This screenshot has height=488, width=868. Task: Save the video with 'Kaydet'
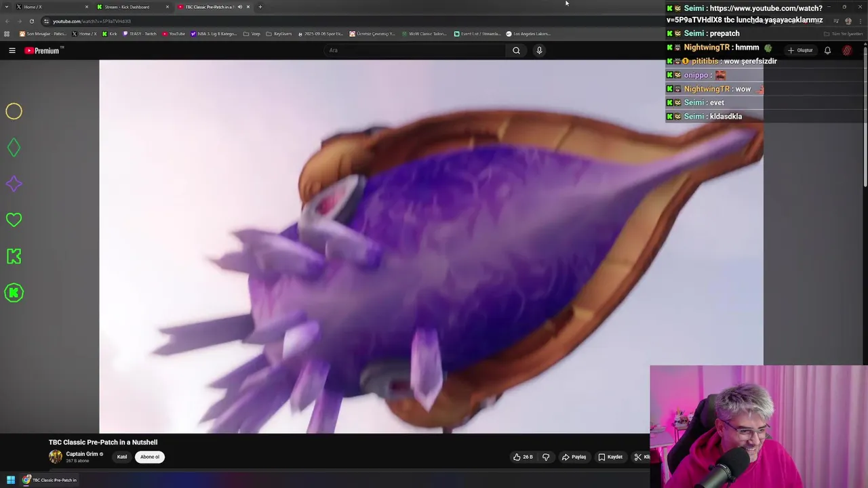610,457
